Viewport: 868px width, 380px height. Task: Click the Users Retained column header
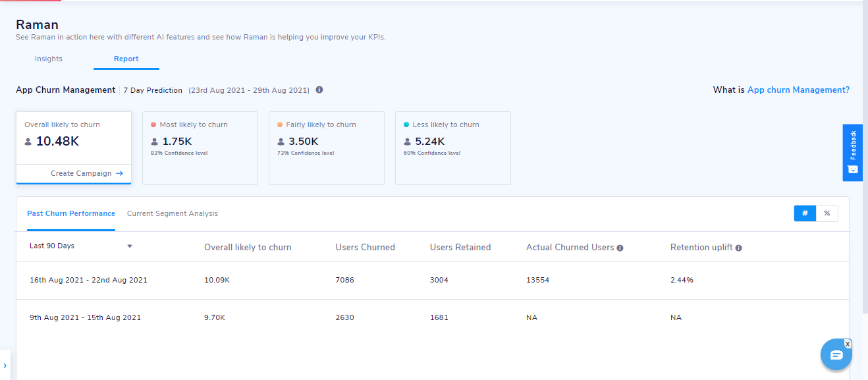(460, 248)
